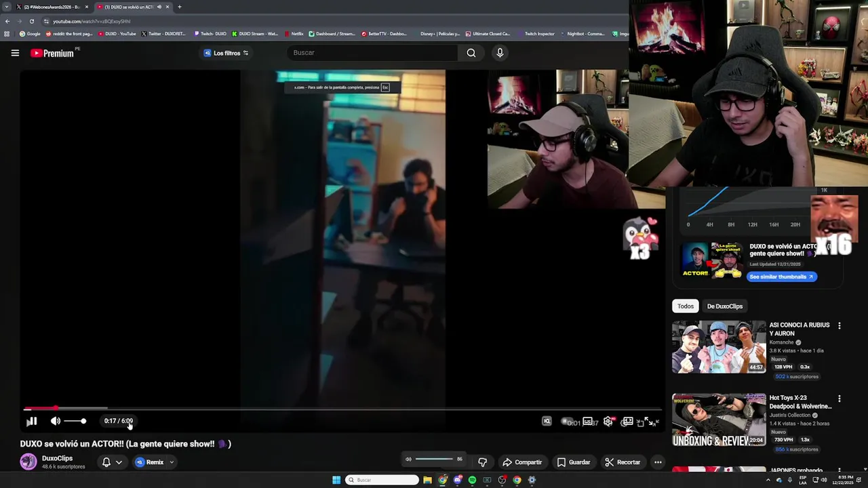Open the Google bookmark

(30, 34)
